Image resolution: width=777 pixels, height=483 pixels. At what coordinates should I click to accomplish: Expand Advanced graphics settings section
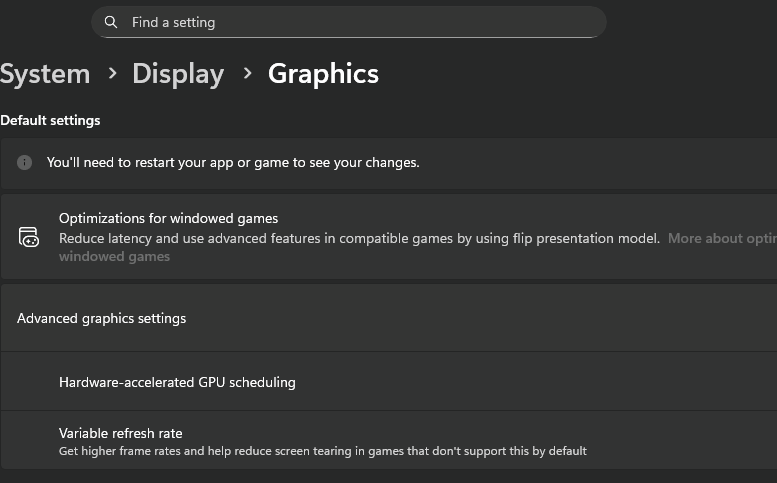click(x=102, y=318)
